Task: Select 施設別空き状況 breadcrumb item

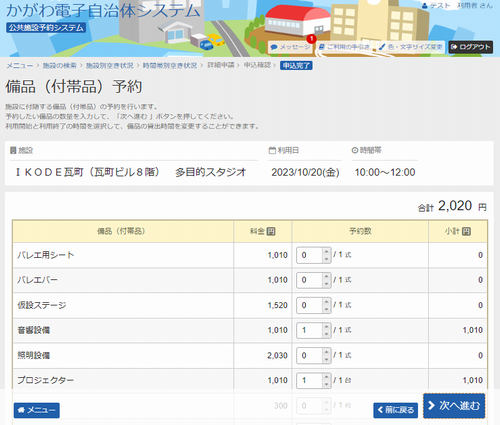Action: (x=110, y=65)
